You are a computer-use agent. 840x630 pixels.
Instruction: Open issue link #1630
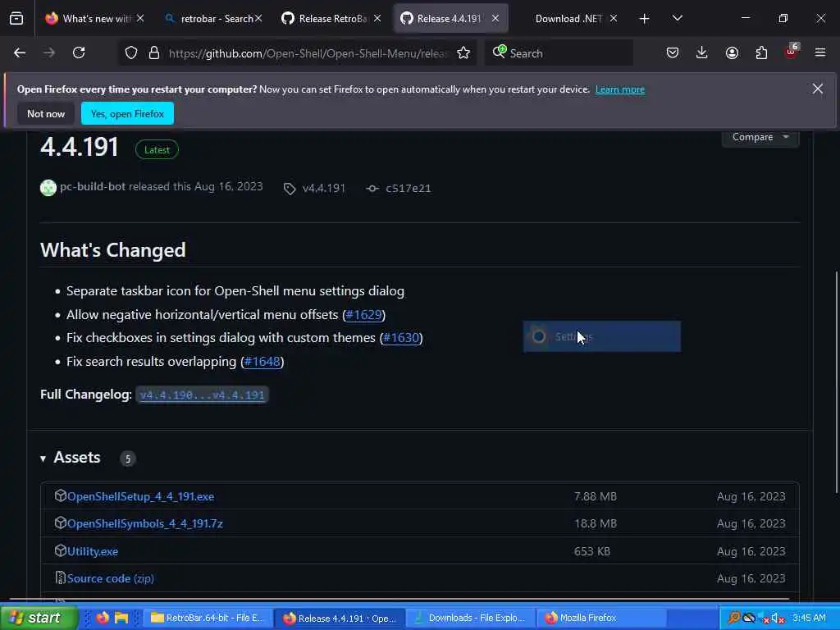tap(401, 338)
